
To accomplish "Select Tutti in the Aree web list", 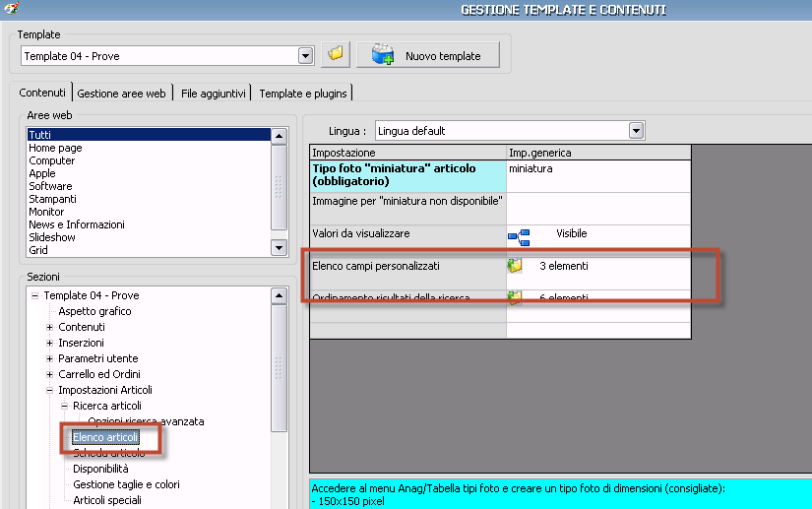I will click(149, 135).
